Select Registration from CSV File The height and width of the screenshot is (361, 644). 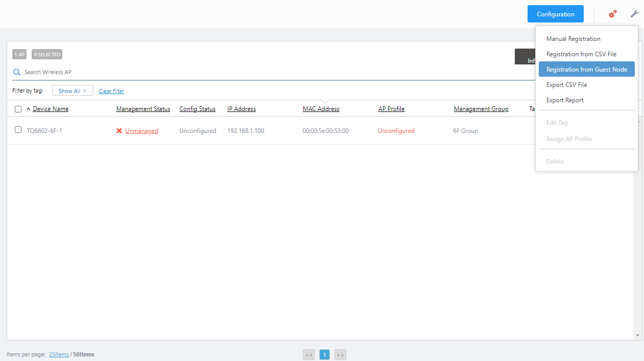(587, 54)
